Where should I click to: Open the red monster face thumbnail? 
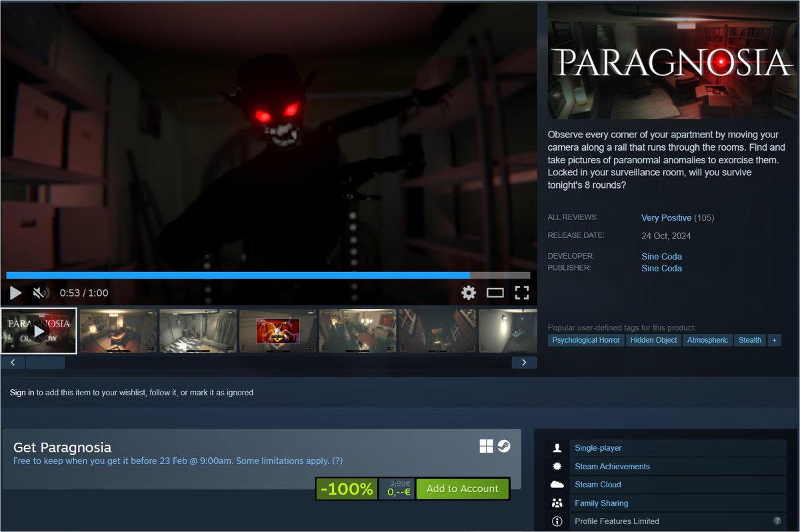[x=278, y=331]
